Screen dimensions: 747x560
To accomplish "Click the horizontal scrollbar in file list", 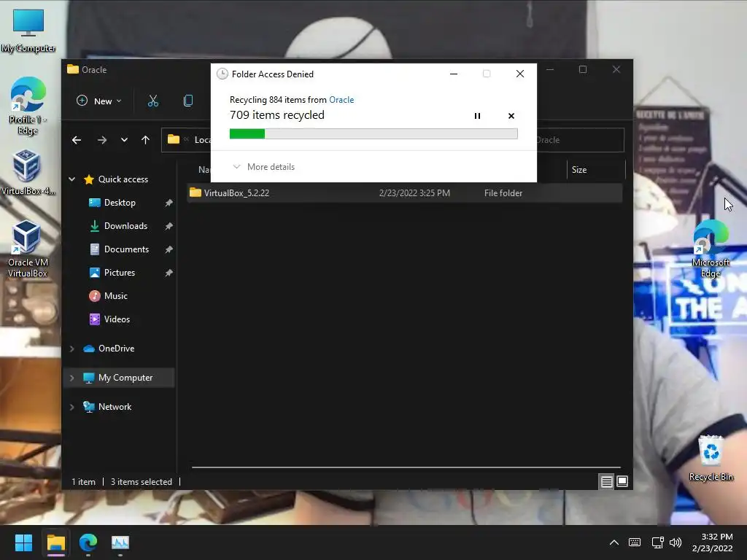I will (x=406, y=467).
